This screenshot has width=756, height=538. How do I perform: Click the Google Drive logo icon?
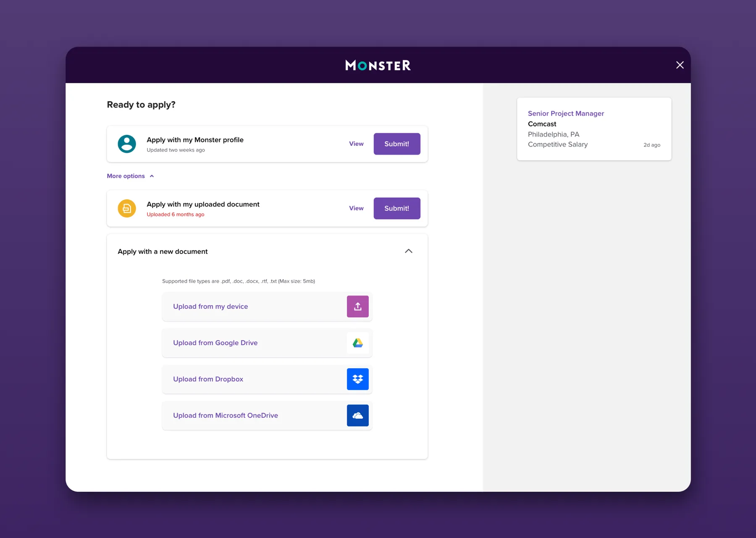click(357, 343)
